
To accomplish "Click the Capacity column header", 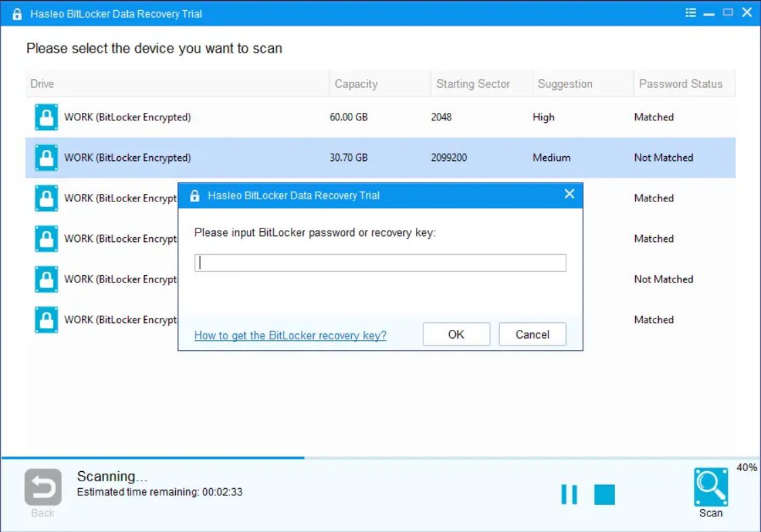I will click(x=380, y=83).
